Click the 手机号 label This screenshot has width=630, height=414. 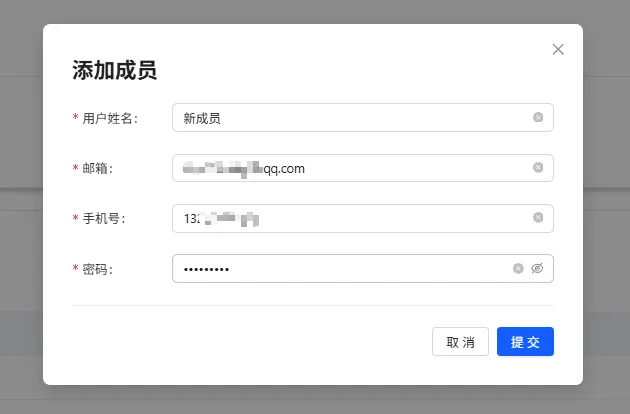click(104, 219)
